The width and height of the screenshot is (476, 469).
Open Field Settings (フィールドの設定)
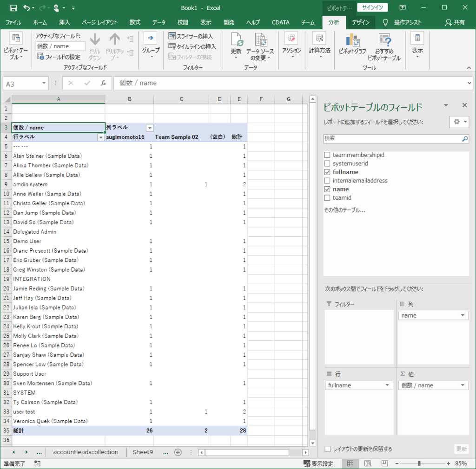(59, 57)
